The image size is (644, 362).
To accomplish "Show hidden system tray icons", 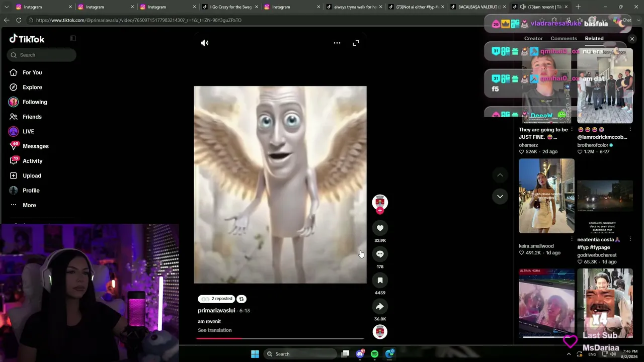I will [x=569, y=354].
